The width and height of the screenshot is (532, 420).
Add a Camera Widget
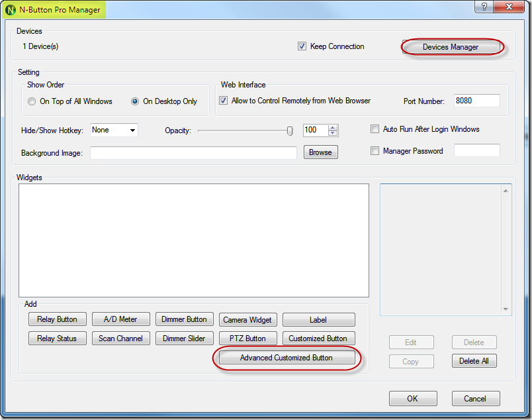tap(247, 320)
